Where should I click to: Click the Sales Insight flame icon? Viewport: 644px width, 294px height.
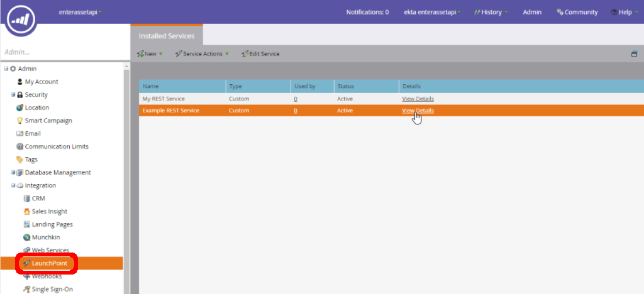click(26, 212)
